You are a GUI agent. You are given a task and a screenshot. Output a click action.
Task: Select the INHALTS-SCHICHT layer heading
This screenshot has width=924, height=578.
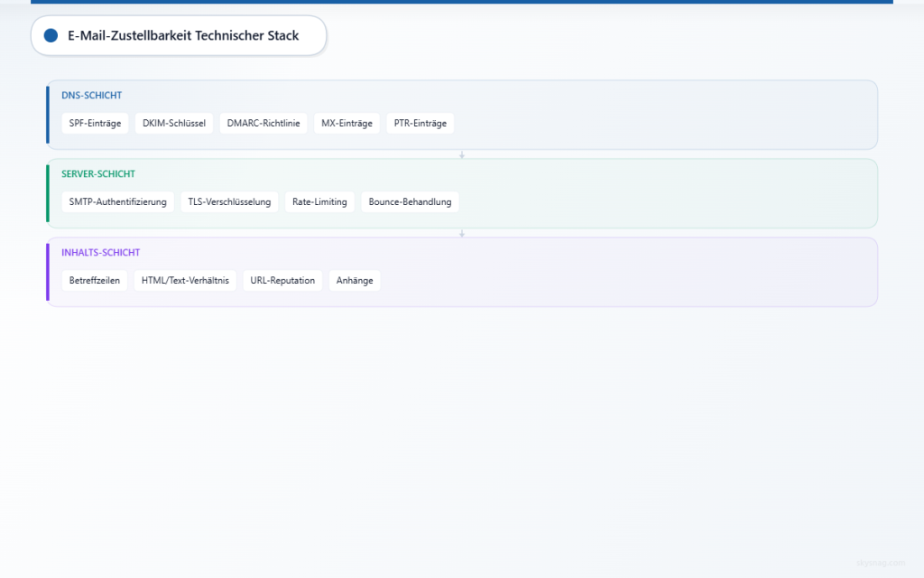coord(100,253)
